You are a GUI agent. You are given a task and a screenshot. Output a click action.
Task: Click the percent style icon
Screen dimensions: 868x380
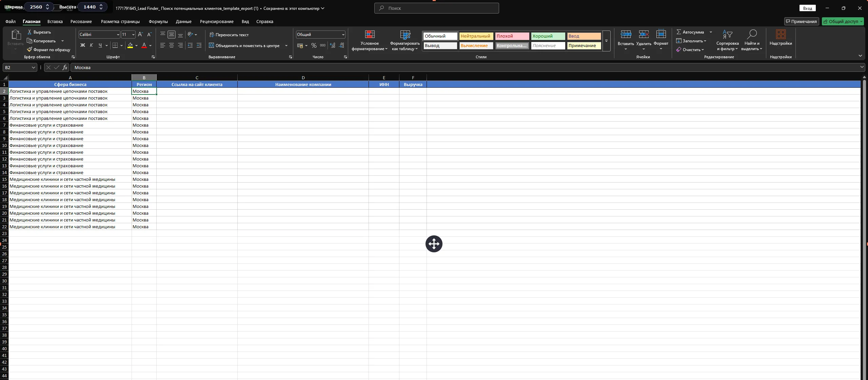coord(314,46)
